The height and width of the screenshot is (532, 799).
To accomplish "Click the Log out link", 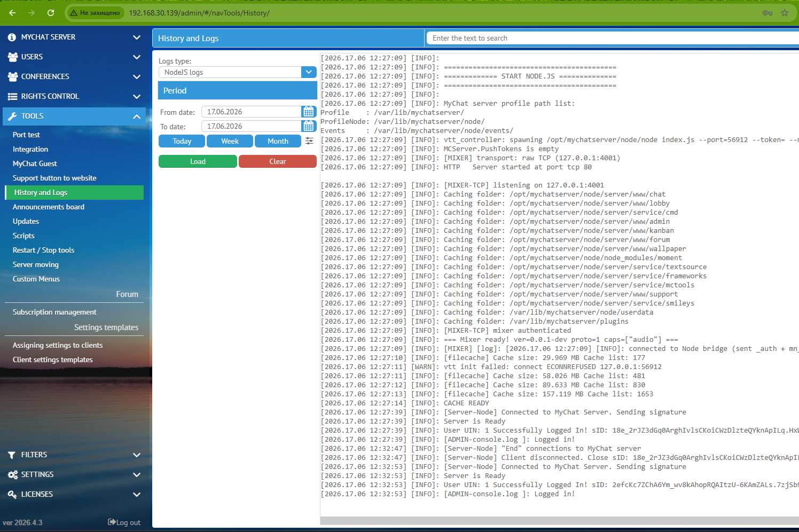I will [124, 522].
